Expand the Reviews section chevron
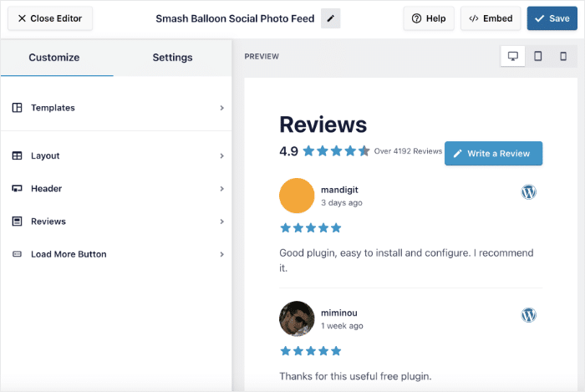This screenshot has height=392, width=585. tap(222, 221)
